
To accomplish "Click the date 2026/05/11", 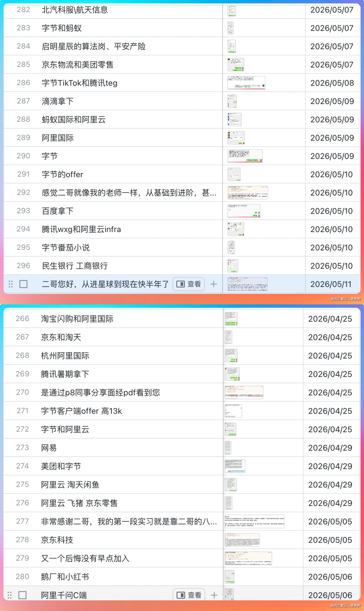I will point(331,284).
